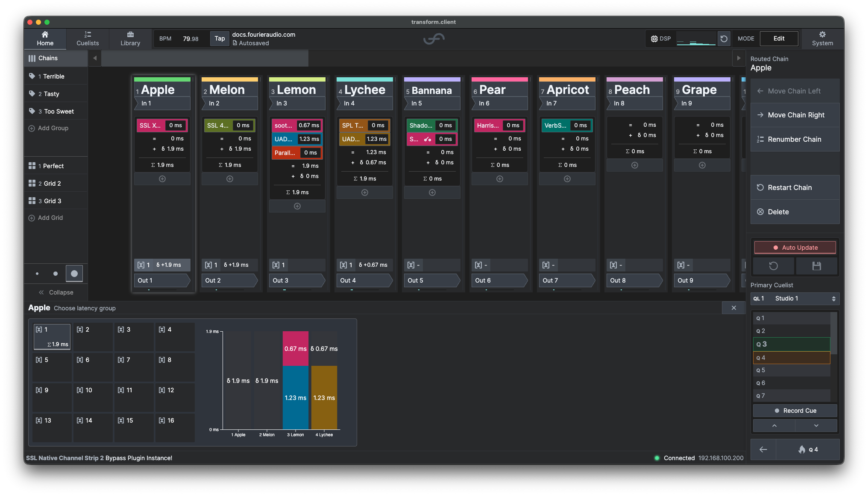Click Pear chain color bar
The width and height of the screenshot is (868, 496).
coord(500,79)
